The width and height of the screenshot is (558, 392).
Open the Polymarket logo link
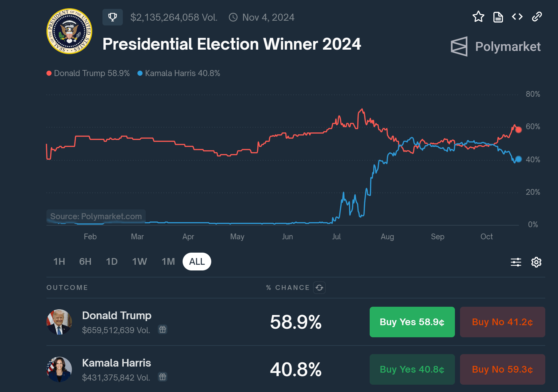[x=496, y=46]
